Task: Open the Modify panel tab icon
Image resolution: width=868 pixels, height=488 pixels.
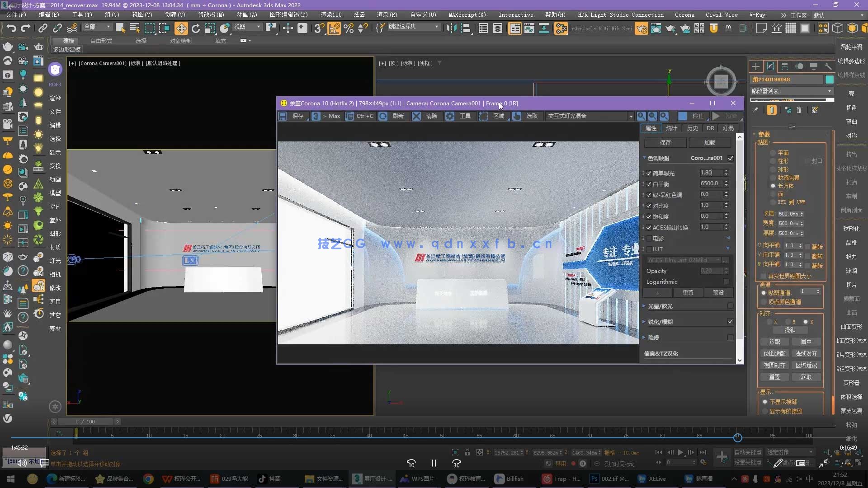Action: [x=770, y=66]
